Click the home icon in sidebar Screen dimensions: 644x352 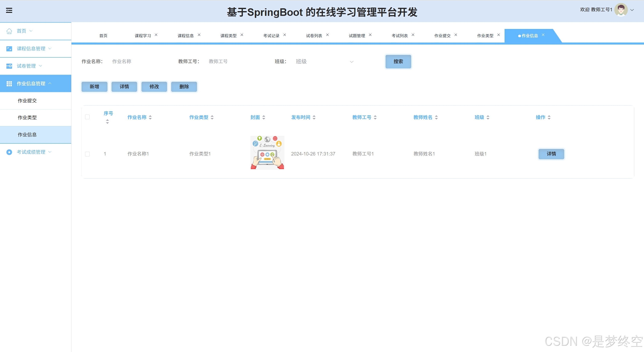click(x=9, y=31)
